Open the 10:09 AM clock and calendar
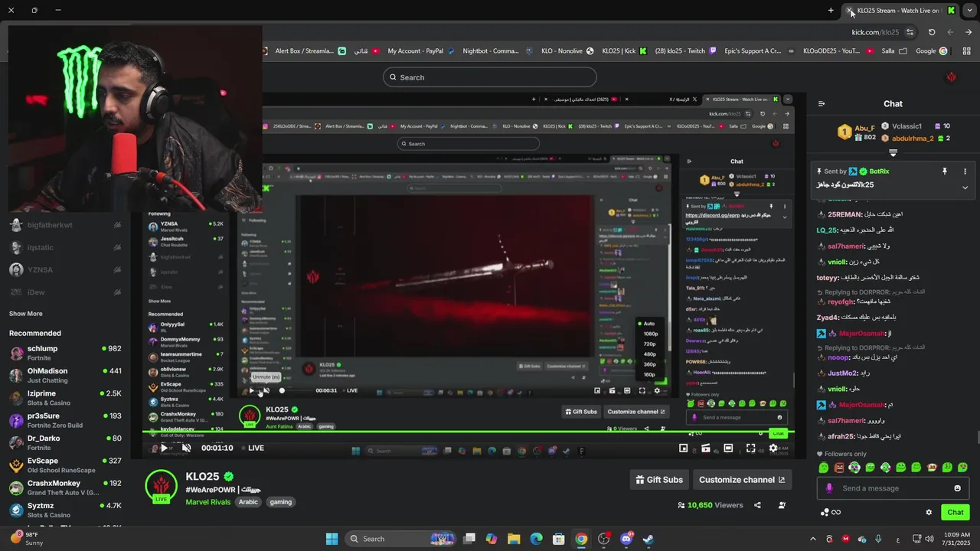980x551 pixels. click(956, 539)
